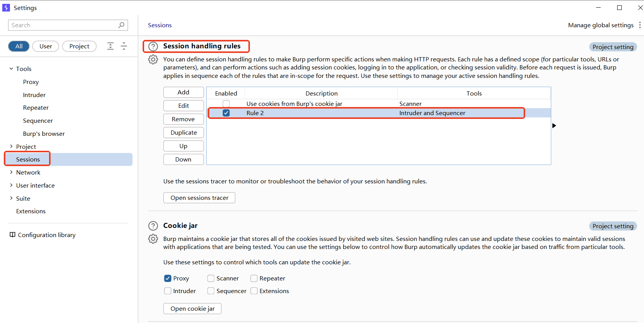
Task: Click Project setting badge for Cookie jar
Action: coord(613,226)
